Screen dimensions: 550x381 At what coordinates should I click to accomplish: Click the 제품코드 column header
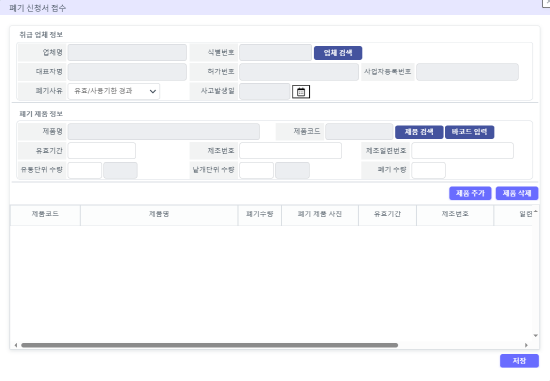(45, 215)
